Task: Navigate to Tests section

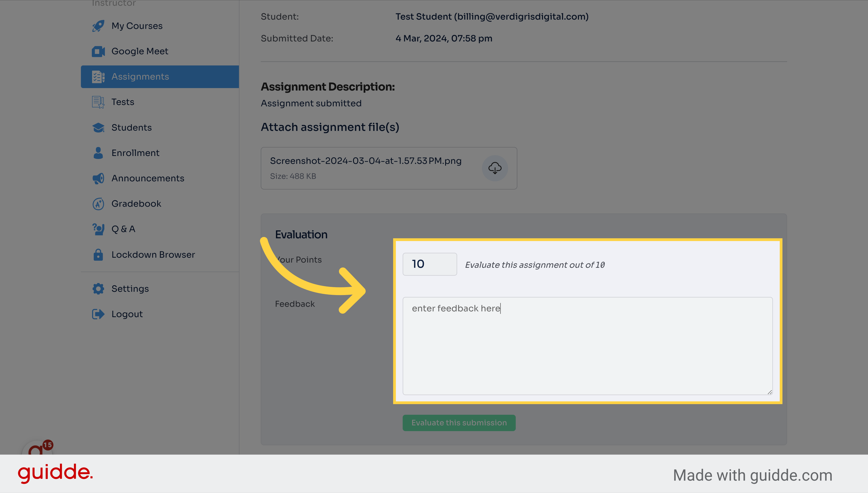Action: (x=123, y=101)
